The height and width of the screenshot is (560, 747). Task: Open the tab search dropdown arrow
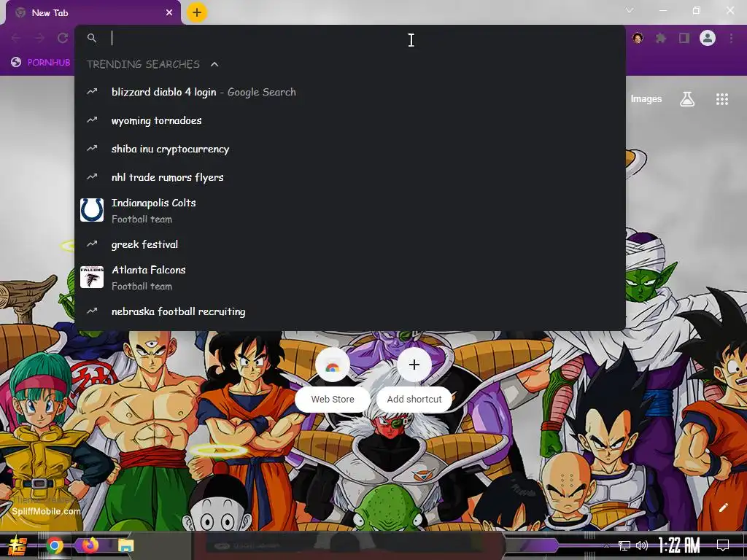630,10
